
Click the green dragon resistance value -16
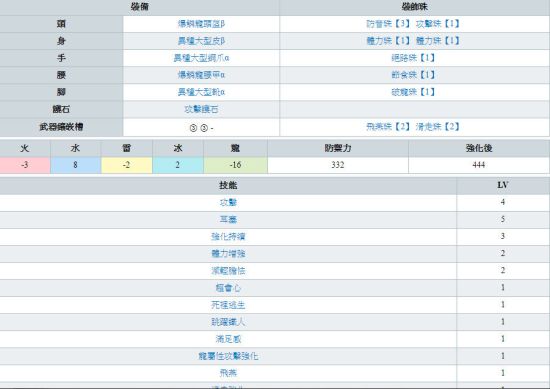[235, 165]
